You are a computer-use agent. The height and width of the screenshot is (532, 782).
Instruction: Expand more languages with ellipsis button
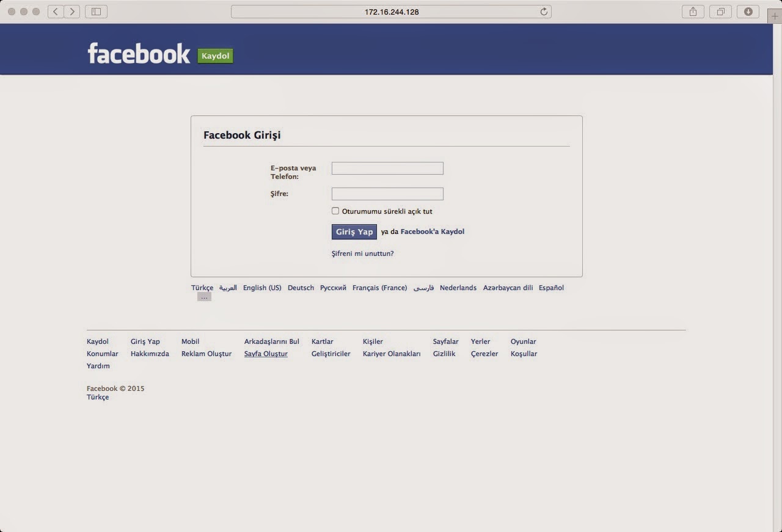point(204,297)
